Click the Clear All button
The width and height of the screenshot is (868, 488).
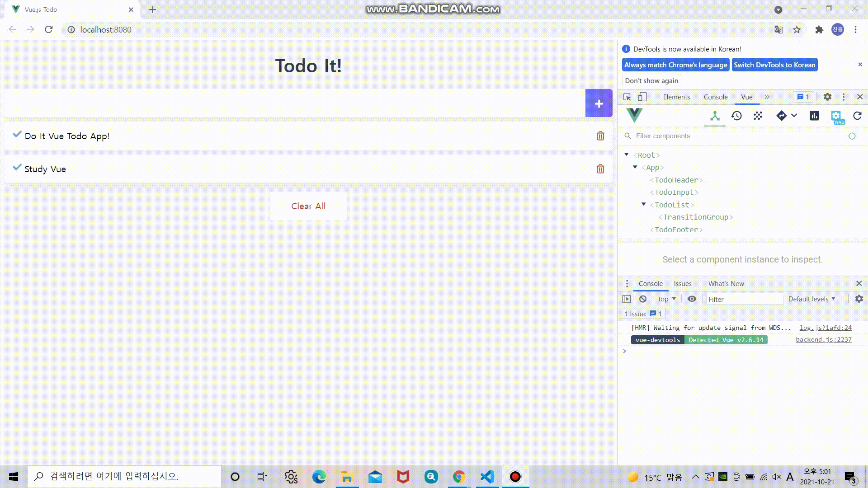pyautogui.click(x=308, y=206)
